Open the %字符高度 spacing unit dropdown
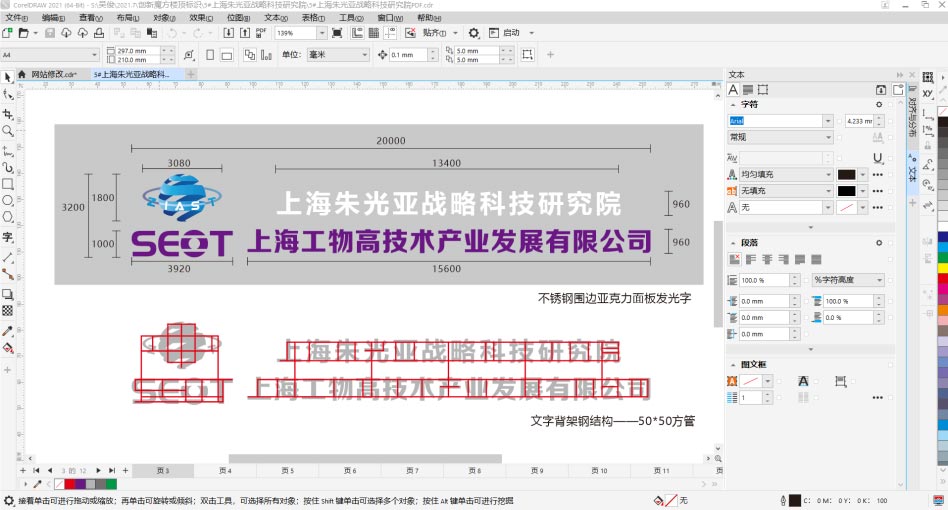Viewport: 948px width, 510px height. tap(879, 280)
